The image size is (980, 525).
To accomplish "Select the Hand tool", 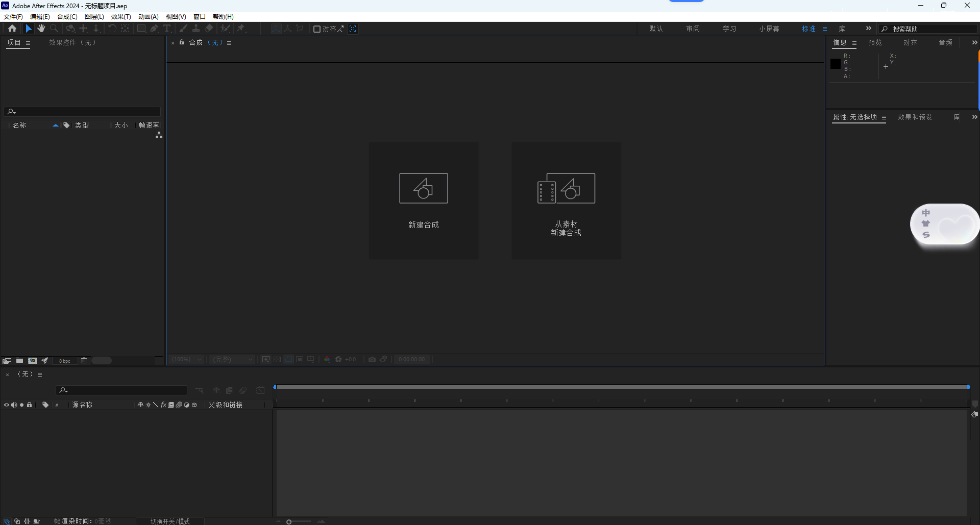I will click(x=41, y=29).
